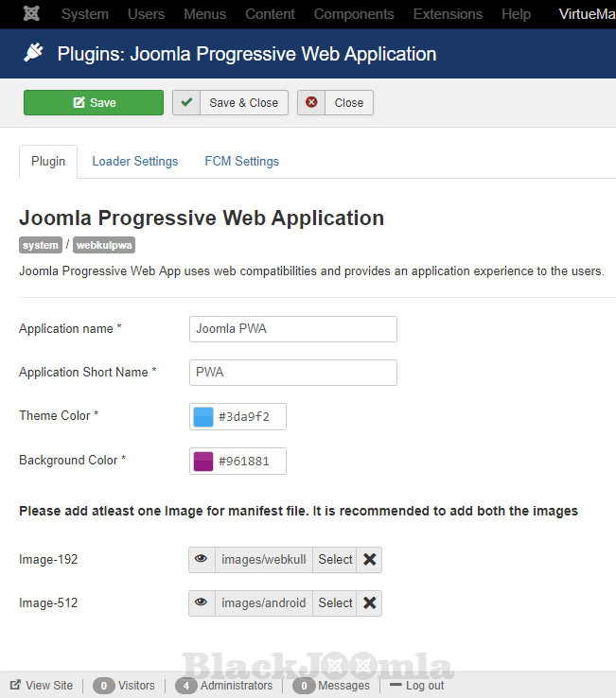Open the Content dropdown menu
This screenshot has height=698, width=616.
click(x=269, y=14)
